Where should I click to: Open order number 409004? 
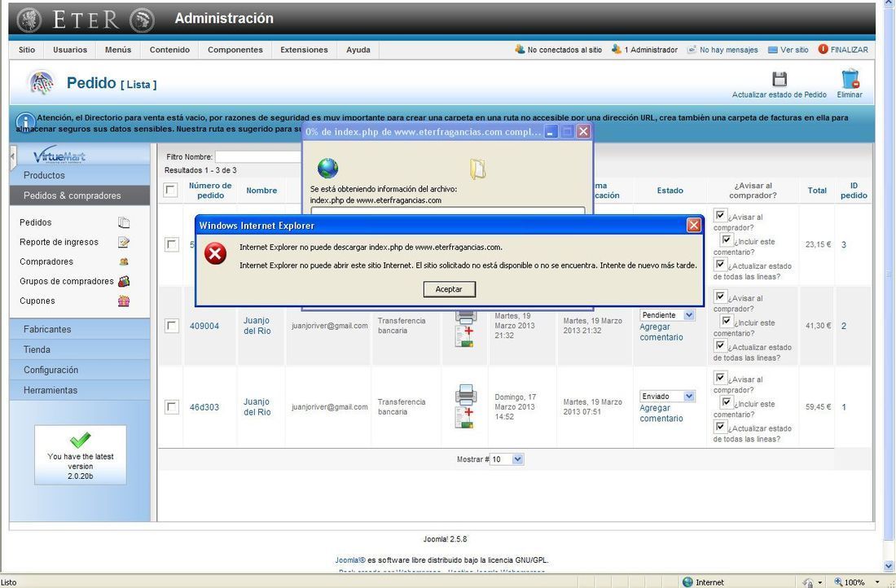point(204,326)
